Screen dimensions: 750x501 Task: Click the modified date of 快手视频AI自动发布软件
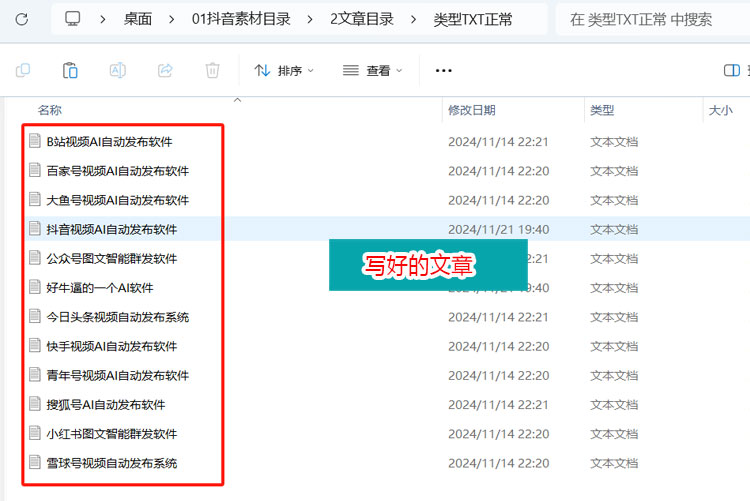click(x=498, y=346)
